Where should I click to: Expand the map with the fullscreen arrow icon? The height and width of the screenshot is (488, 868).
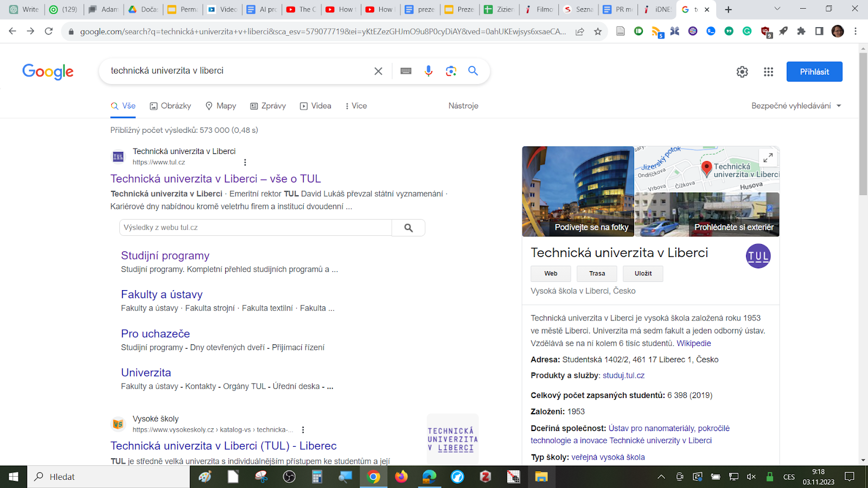coord(768,158)
